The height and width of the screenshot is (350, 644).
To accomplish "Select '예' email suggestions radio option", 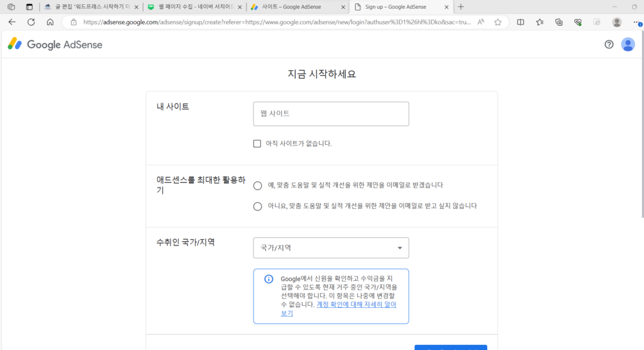I will (257, 186).
